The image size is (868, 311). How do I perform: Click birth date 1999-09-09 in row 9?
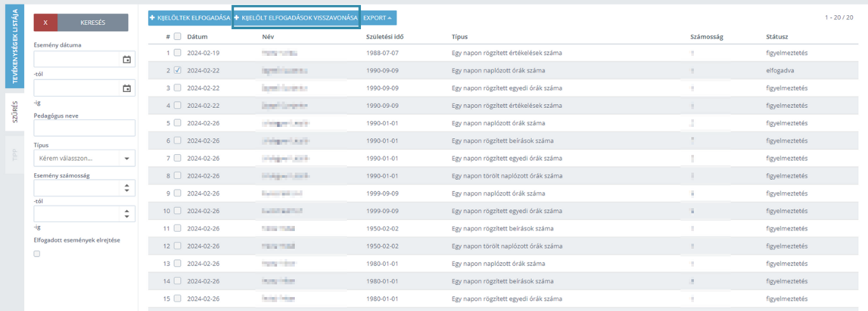383,193
